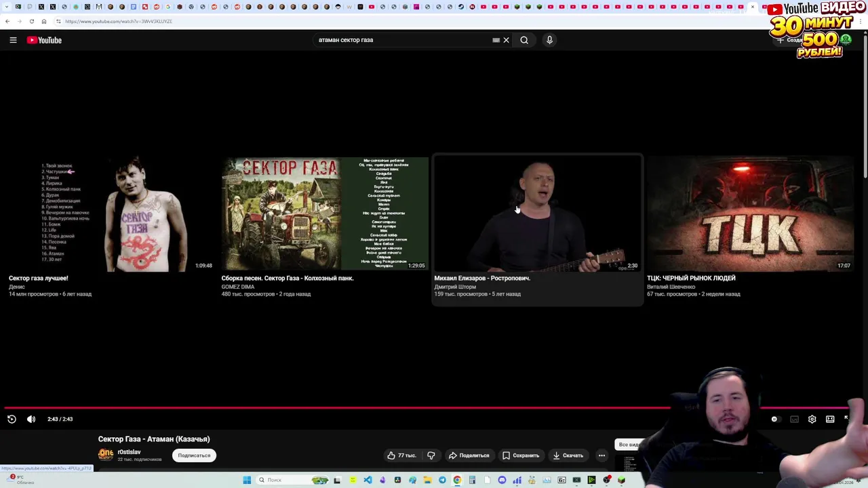Open the weather widget in taskbar
Screen dimensions: 868x488
[x=19, y=479]
